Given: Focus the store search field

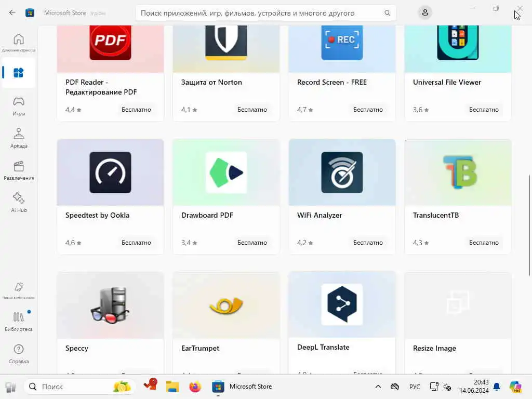Looking at the screenshot, I should tap(265, 13).
